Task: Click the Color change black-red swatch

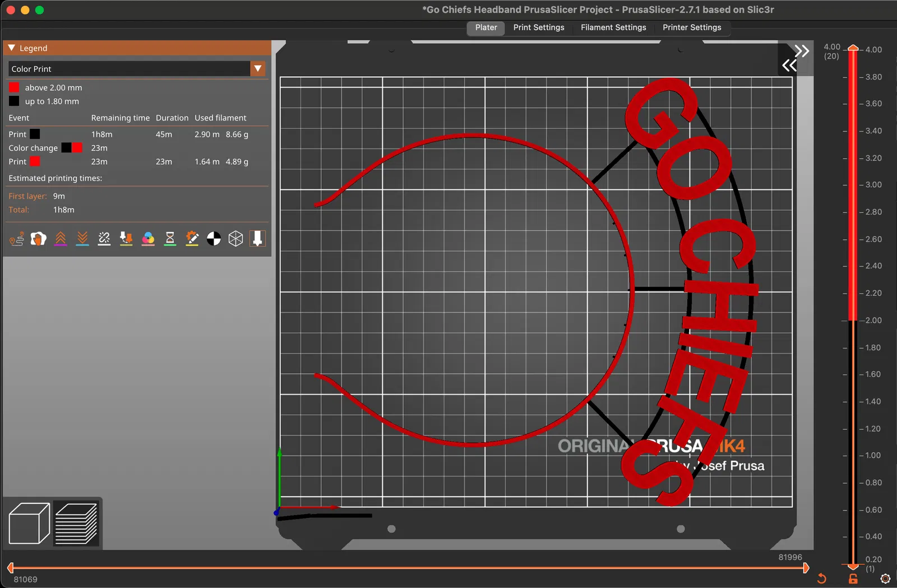Action: click(x=72, y=148)
